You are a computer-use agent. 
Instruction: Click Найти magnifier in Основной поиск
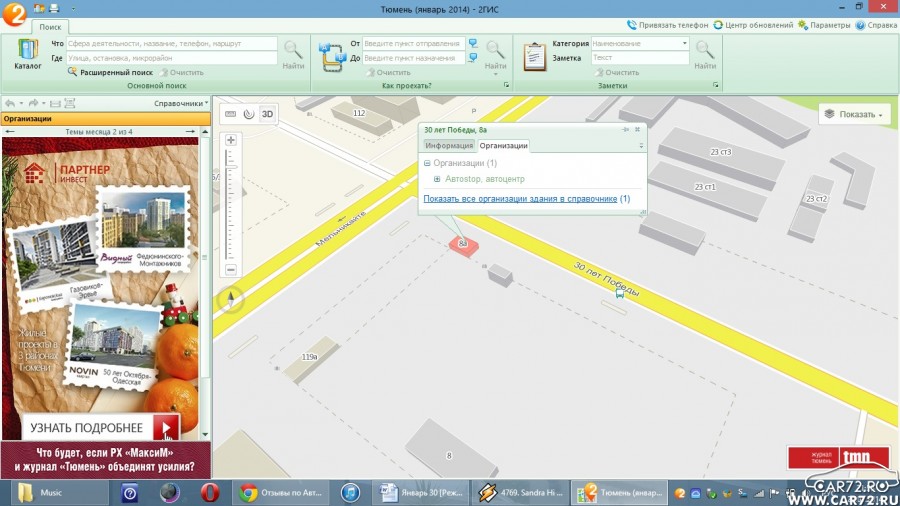(x=293, y=55)
